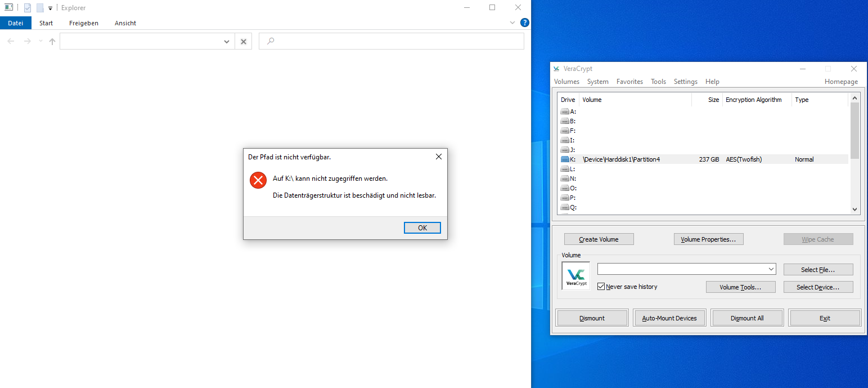Viewport: 868px width, 388px height.
Task: Click the red error icon in dialog
Action: (258, 180)
